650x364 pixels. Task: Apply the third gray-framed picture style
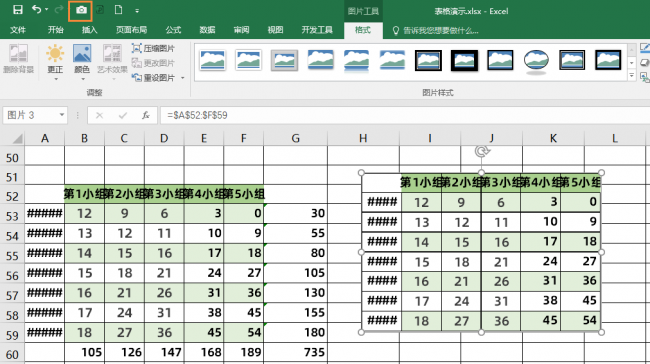coord(284,60)
